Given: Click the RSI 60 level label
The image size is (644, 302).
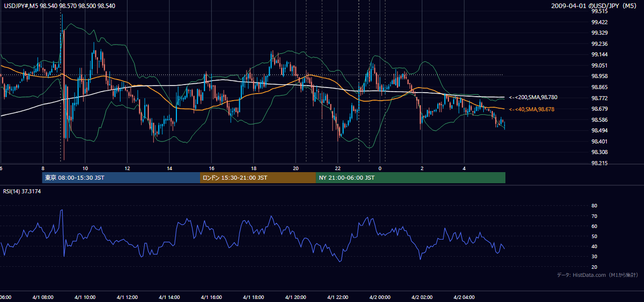Looking at the screenshot, I should (594, 226).
